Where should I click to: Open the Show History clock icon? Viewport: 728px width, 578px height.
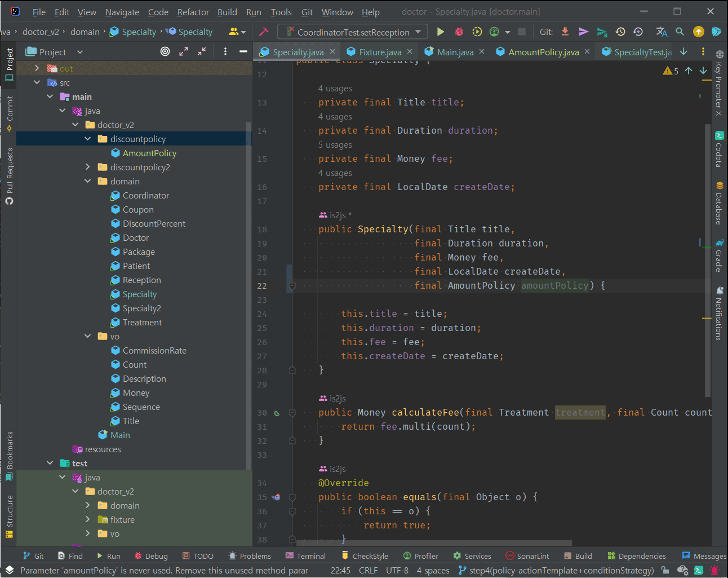[620, 32]
